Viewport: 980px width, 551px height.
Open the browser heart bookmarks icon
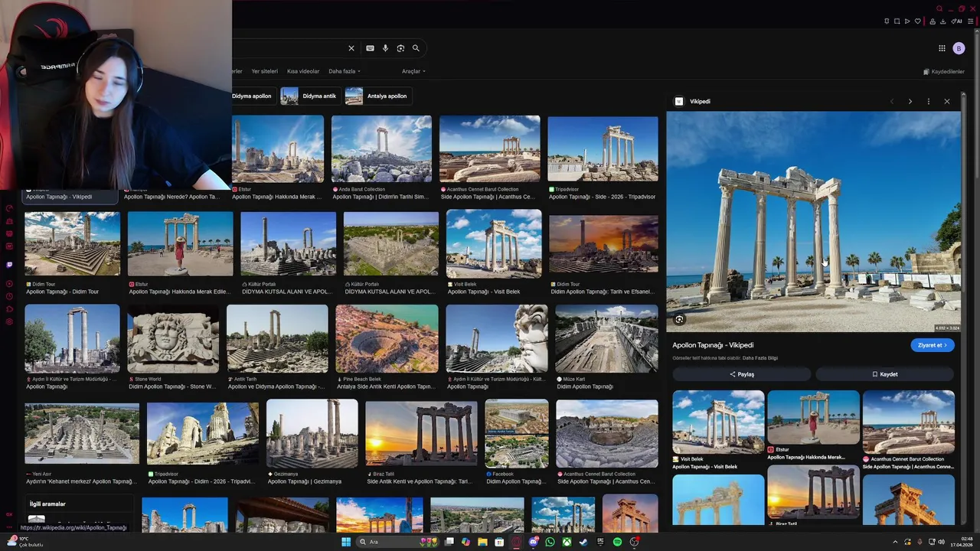tap(917, 21)
